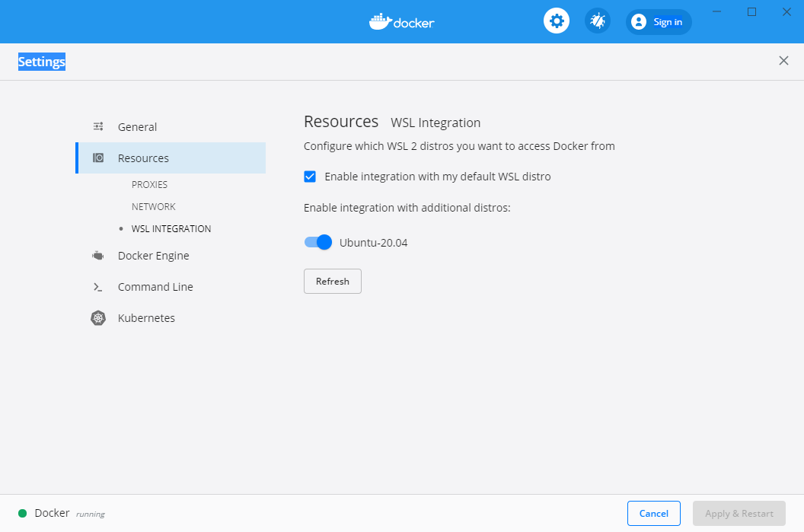The image size is (804, 532).
Task: Select the WSL INTEGRATION subsection
Action: coord(171,228)
